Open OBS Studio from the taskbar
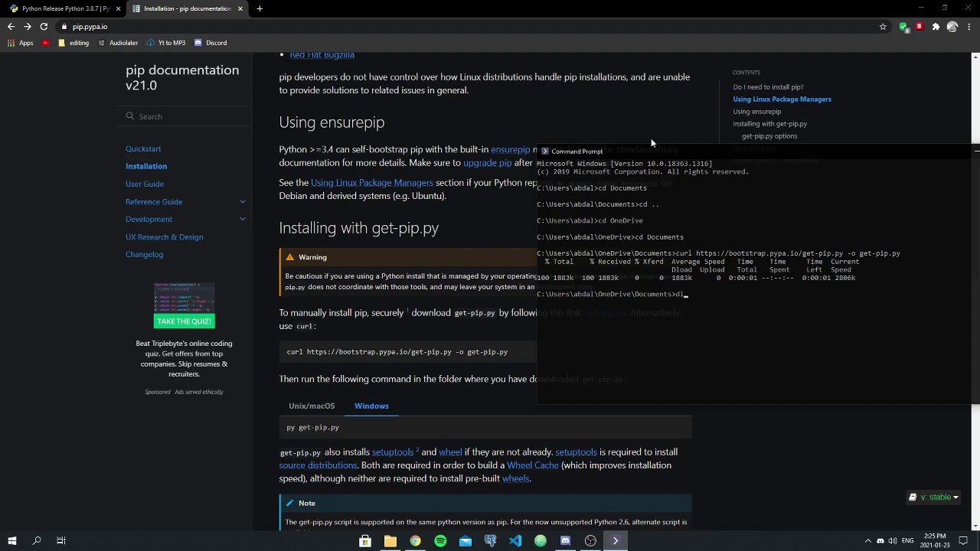This screenshot has width=980, height=551. coord(590,541)
